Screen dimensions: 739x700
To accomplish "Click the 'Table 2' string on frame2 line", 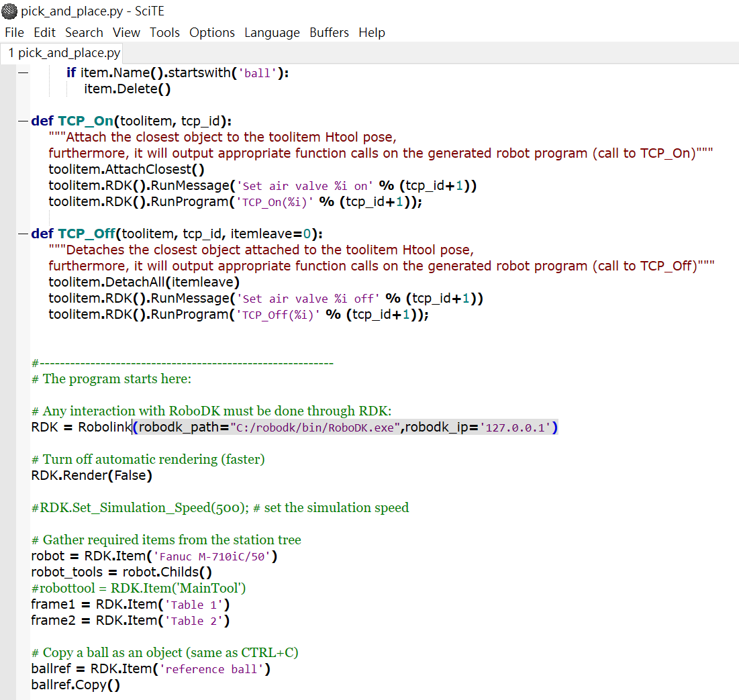I will pos(194,621).
